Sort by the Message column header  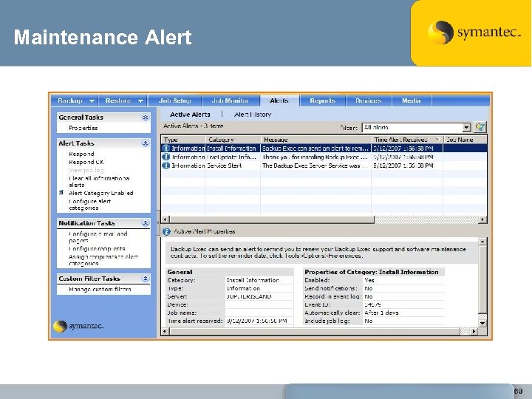[x=316, y=140]
